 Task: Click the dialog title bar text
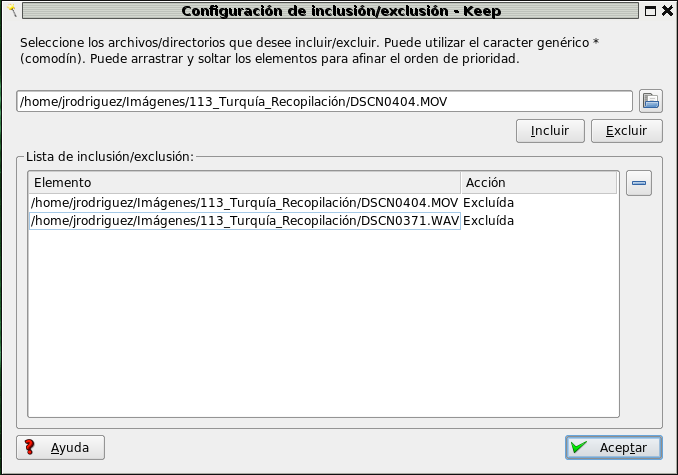[x=340, y=11]
